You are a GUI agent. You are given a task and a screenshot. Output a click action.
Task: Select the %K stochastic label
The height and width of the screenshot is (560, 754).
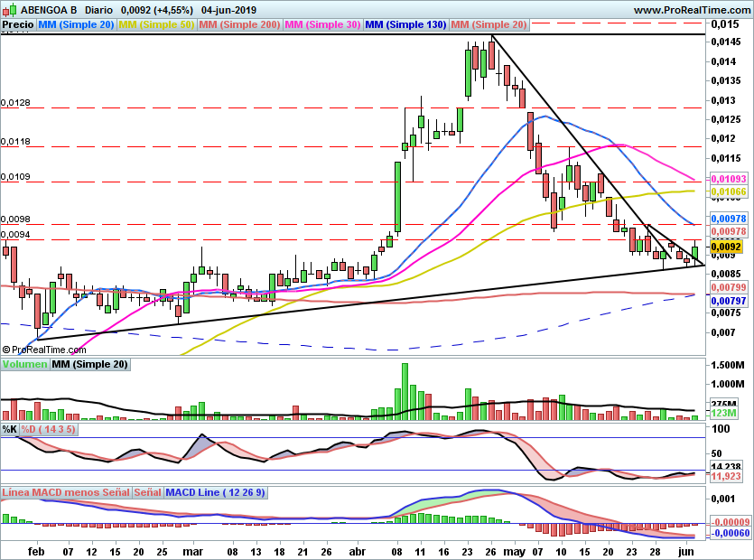point(10,429)
